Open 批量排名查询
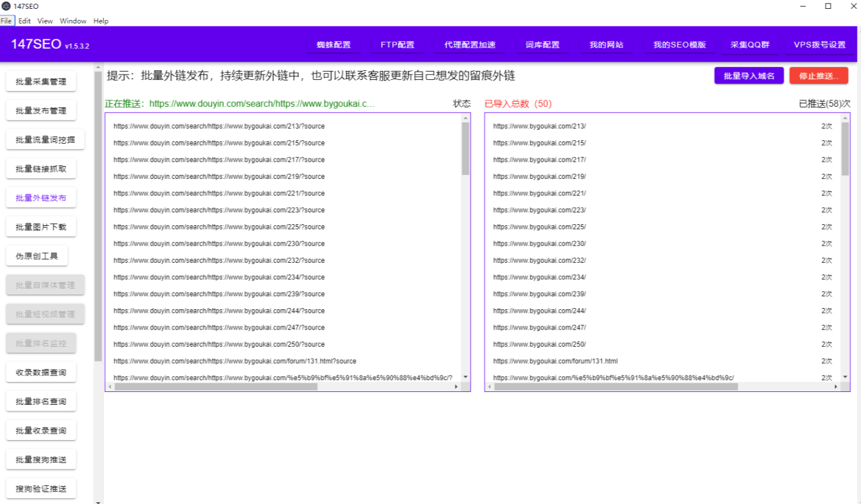861x504 pixels. 41,401
